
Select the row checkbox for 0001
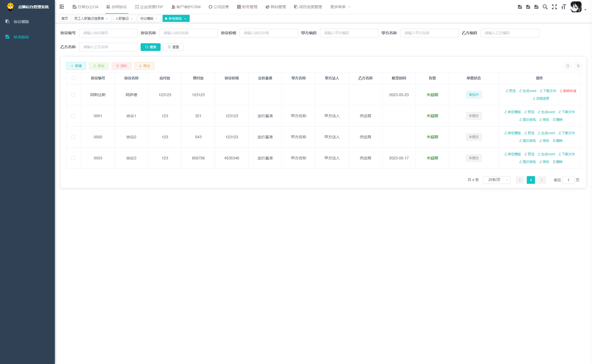click(73, 116)
